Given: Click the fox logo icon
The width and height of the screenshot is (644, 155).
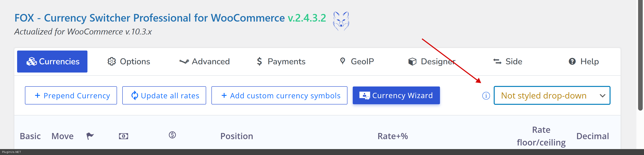Looking at the screenshot, I should pyautogui.click(x=341, y=21).
